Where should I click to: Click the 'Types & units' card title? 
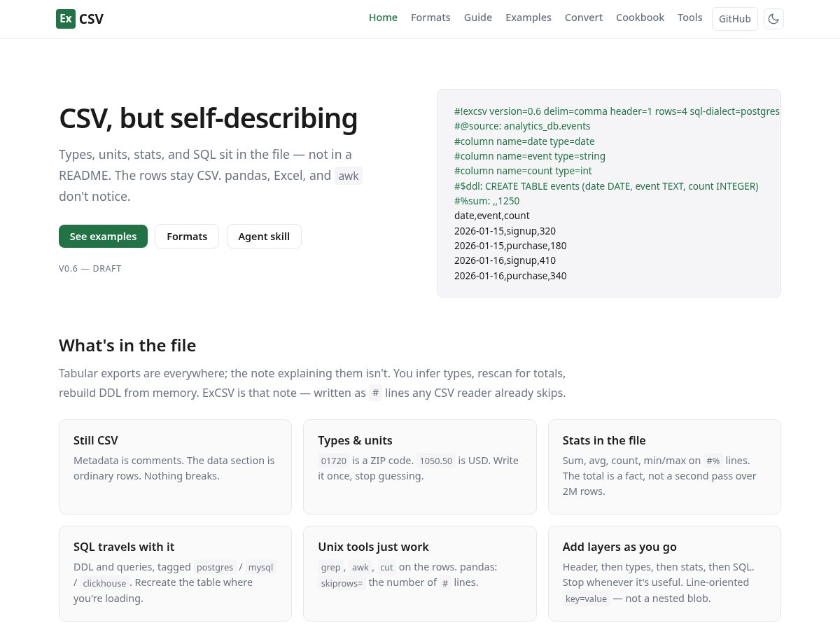click(355, 440)
